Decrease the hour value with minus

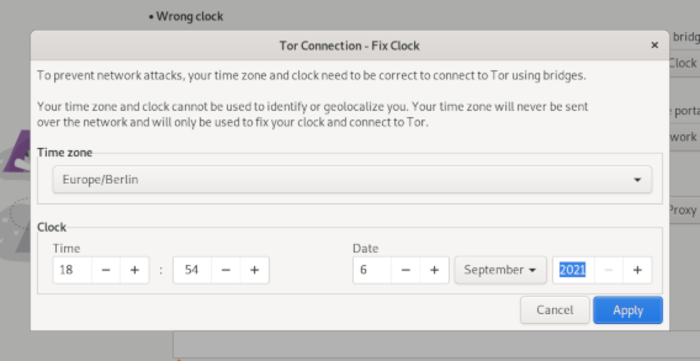point(106,270)
